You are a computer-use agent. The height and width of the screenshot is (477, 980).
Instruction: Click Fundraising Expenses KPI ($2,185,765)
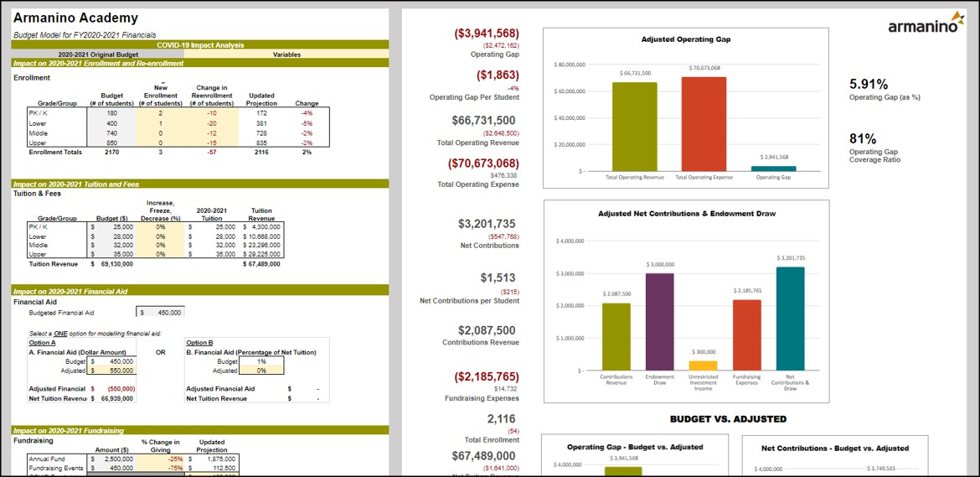tap(487, 377)
